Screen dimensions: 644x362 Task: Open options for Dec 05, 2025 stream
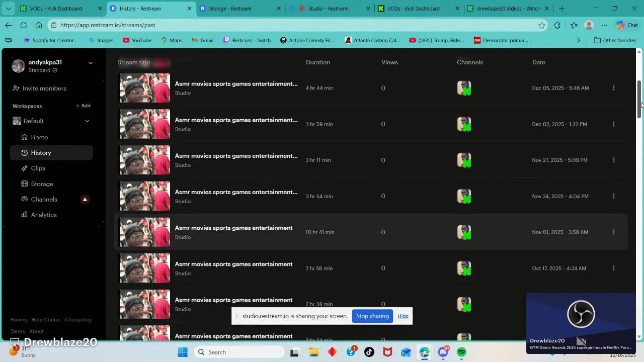click(x=613, y=88)
